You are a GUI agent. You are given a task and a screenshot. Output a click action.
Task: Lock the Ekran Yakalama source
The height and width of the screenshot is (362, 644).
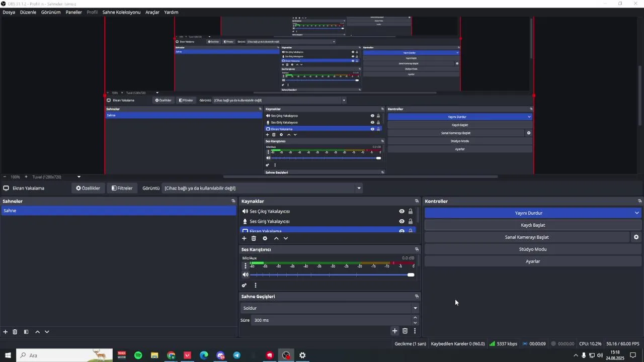point(411,231)
